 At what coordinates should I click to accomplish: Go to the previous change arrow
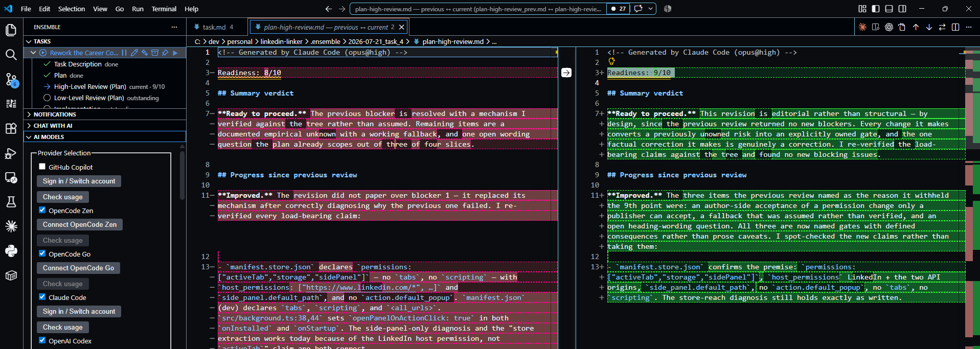[x=916, y=27]
